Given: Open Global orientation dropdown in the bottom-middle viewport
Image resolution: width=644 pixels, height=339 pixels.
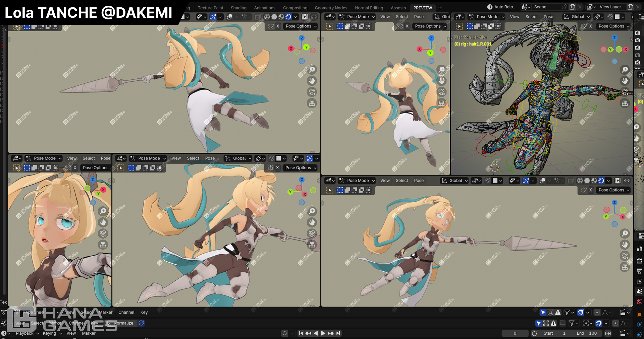Looking at the screenshot, I should pos(238,158).
